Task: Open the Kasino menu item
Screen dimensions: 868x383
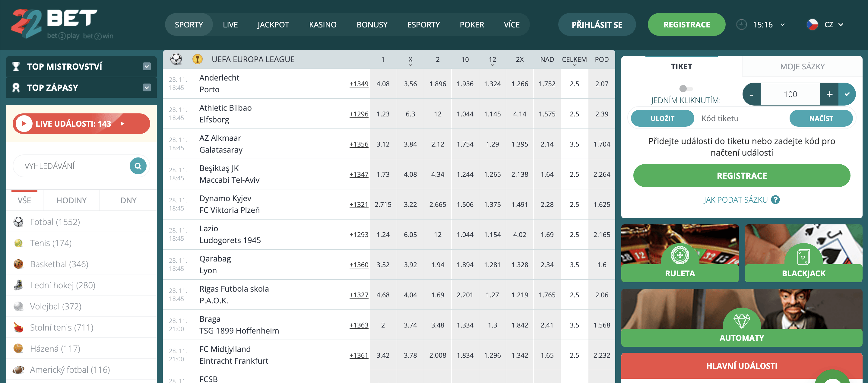Action: 322,25
